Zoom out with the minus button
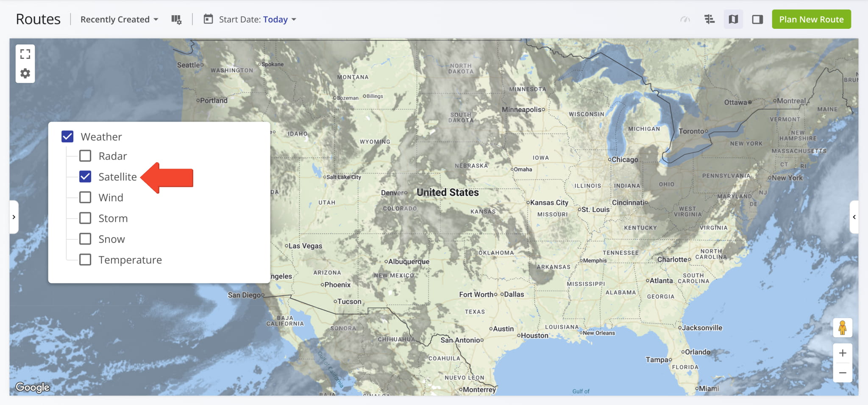The image size is (868, 405). [x=843, y=373]
